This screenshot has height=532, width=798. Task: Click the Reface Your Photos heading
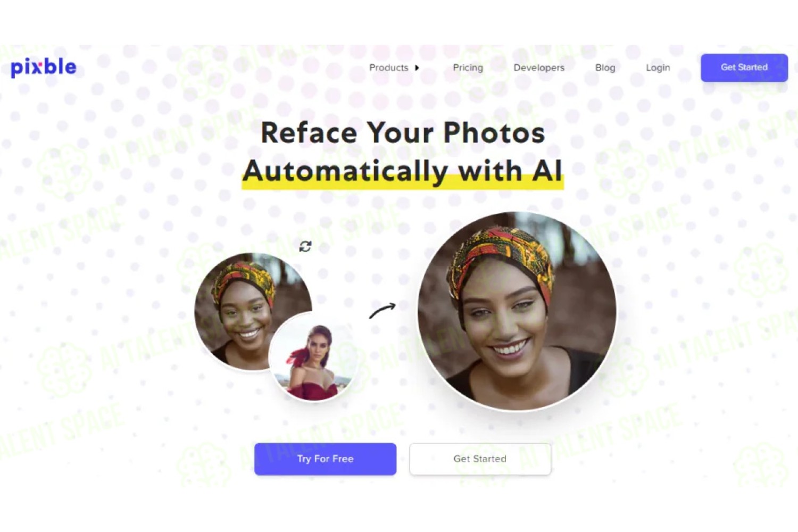(403, 132)
